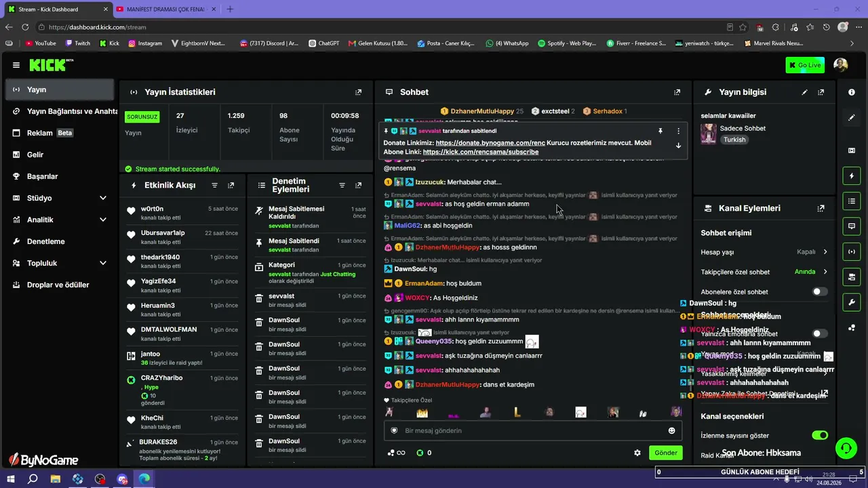Image resolution: width=868 pixels, height=488 pixels.
Task: Expand the Stüdyo sidebar section
Action: coord(60,198)
